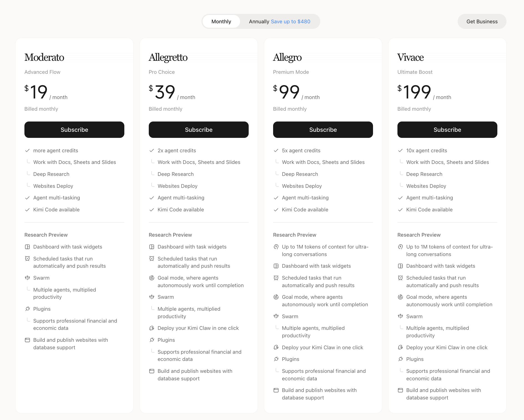Open Get Business option
This screenshot has height=420, width=524.
coord(482,21)
